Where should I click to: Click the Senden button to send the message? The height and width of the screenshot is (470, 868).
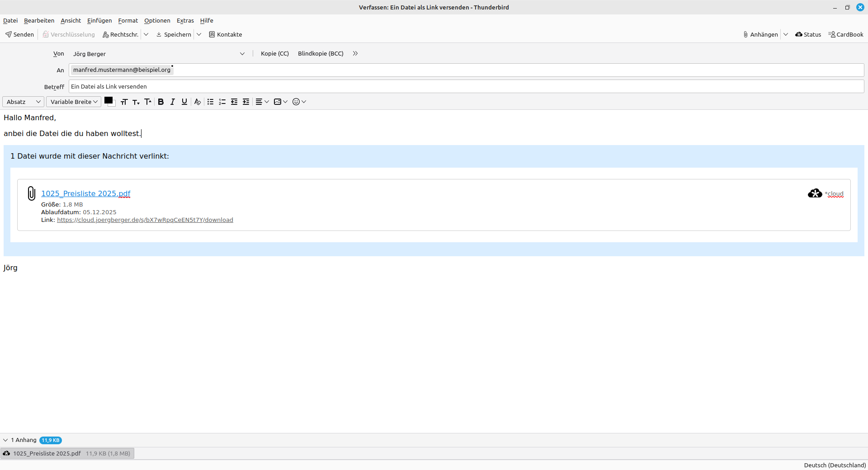[x=19, y=34]
